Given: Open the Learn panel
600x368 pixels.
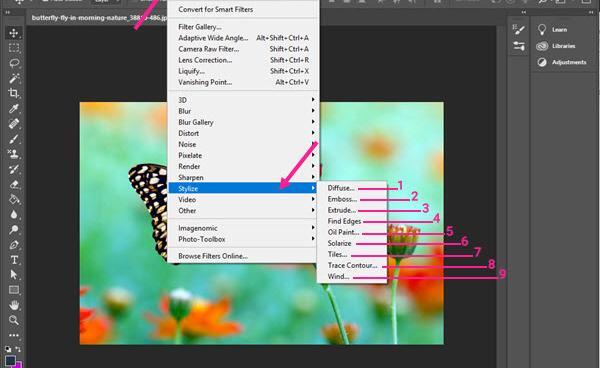Looking at the screenshot, I should point(553,29).
